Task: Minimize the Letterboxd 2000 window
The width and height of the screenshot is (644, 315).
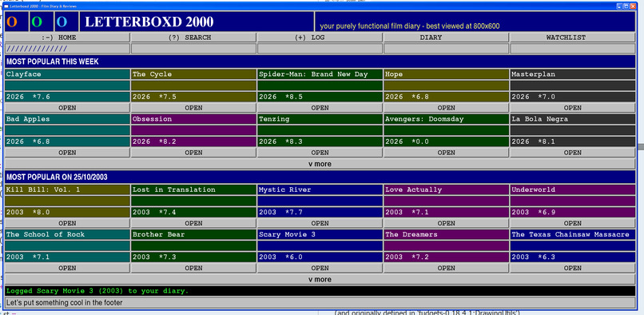Action: click(x=619, y=6)
